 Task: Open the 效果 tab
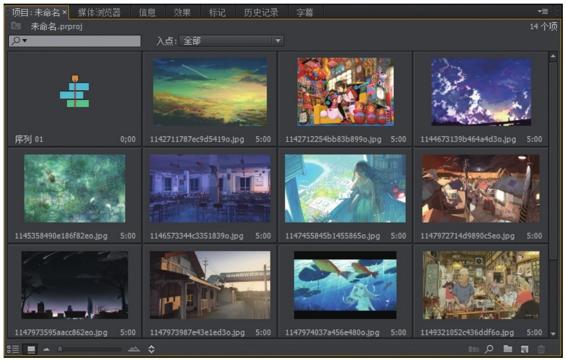point(182,13)
